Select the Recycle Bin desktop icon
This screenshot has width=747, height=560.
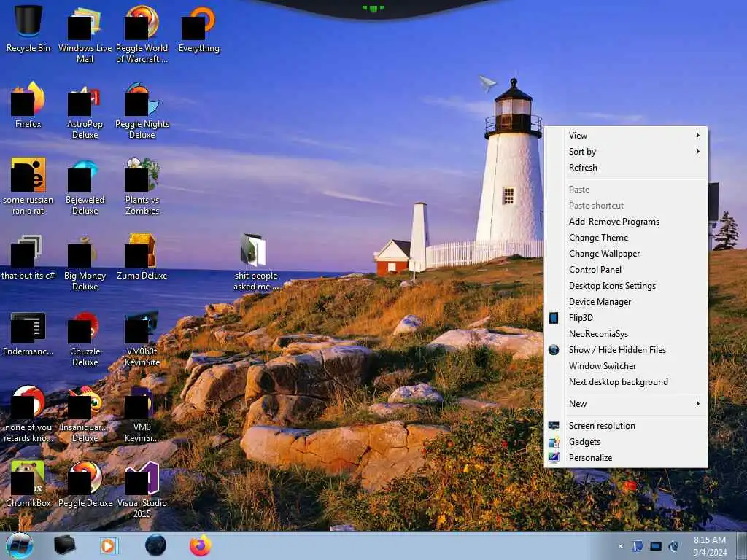[28, 28]
